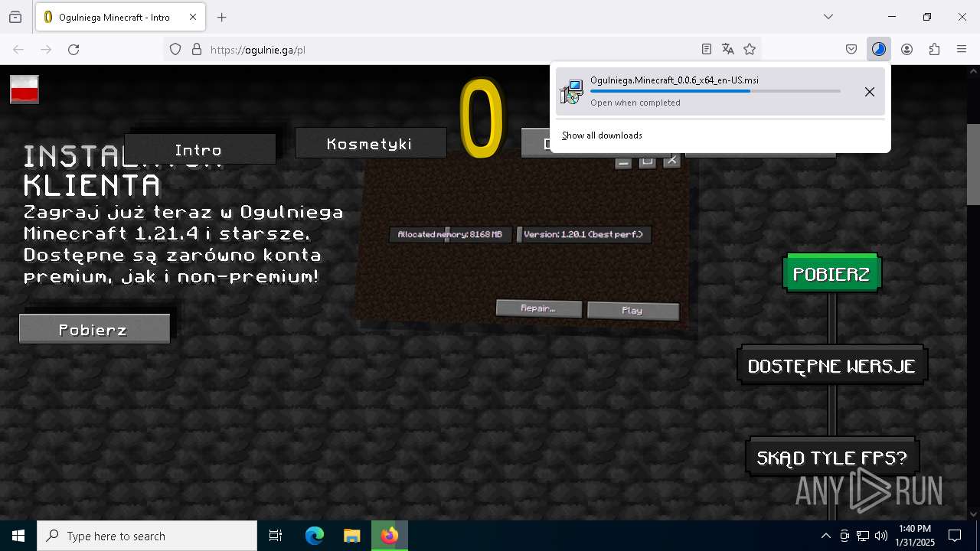Open the Firefox application menu
This screenshot has width=980, height=551.
click(962, 49)
